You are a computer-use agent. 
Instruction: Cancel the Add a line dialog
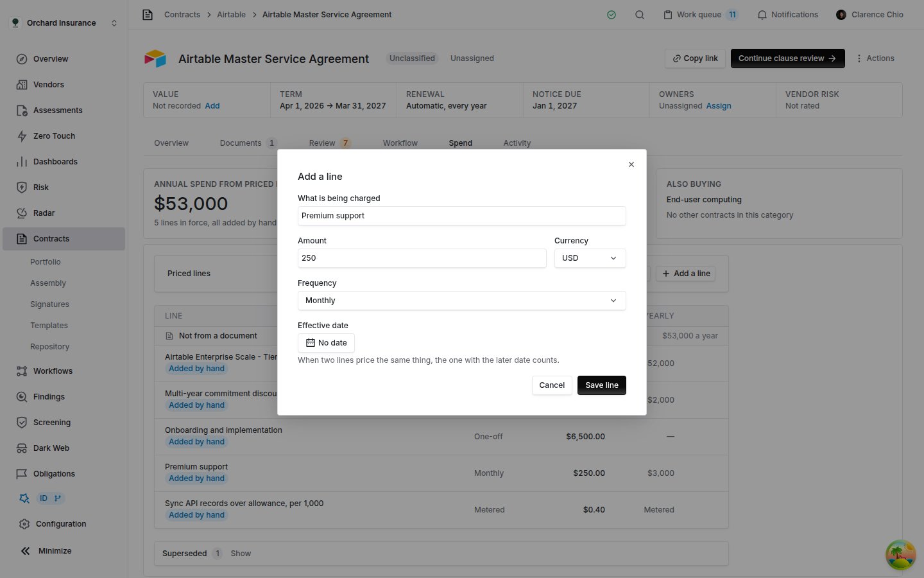tap(552, 385)
